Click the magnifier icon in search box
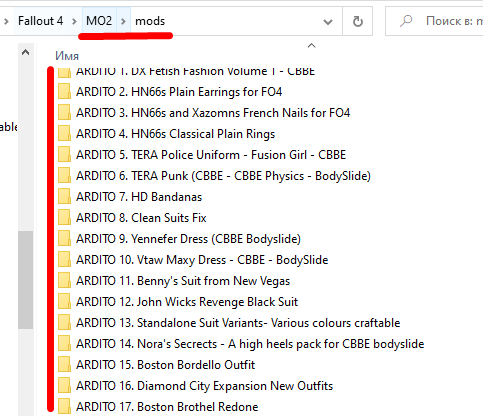This screenshot has height=416, width=483. point(406,21)
